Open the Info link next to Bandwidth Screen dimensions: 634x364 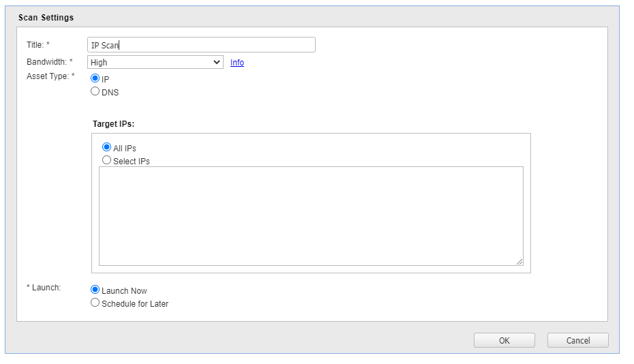pyautogui.click(x=237, y=63)
